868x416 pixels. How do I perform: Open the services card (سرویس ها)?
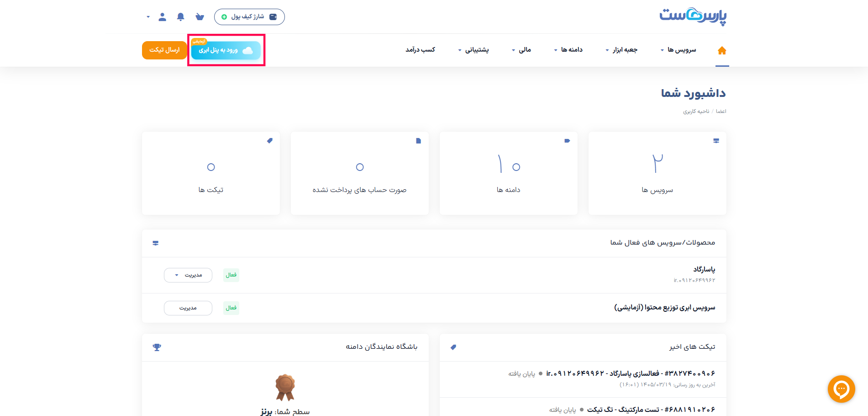657,173
